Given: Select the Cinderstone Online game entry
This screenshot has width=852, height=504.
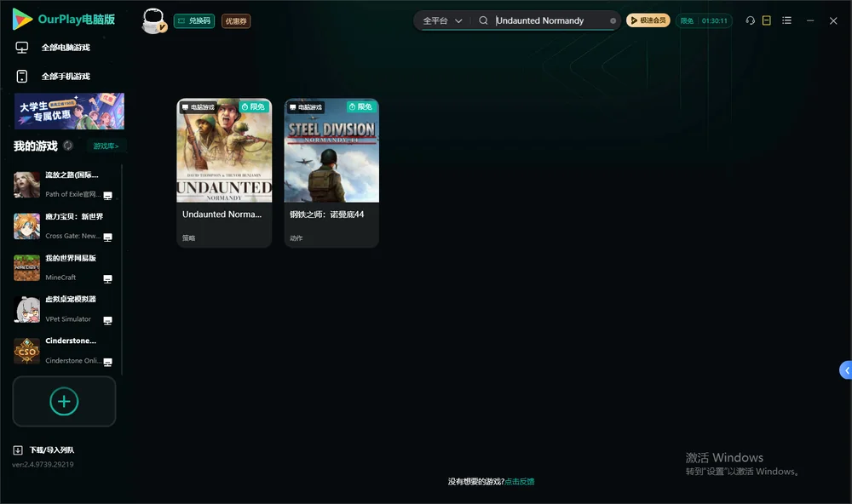Looking at the screenshot, I should coord(64,351).
